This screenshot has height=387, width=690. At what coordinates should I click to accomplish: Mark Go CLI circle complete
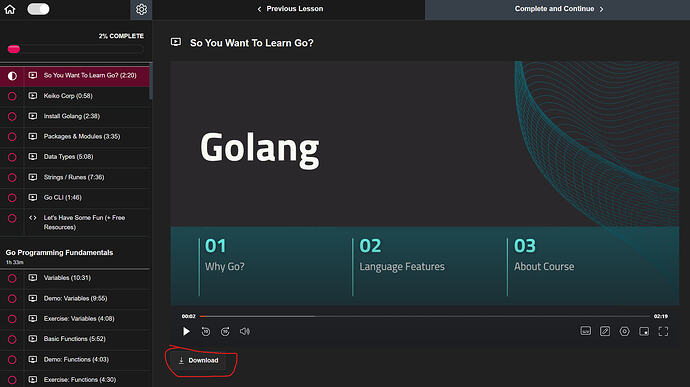click(x=12, y=198)
